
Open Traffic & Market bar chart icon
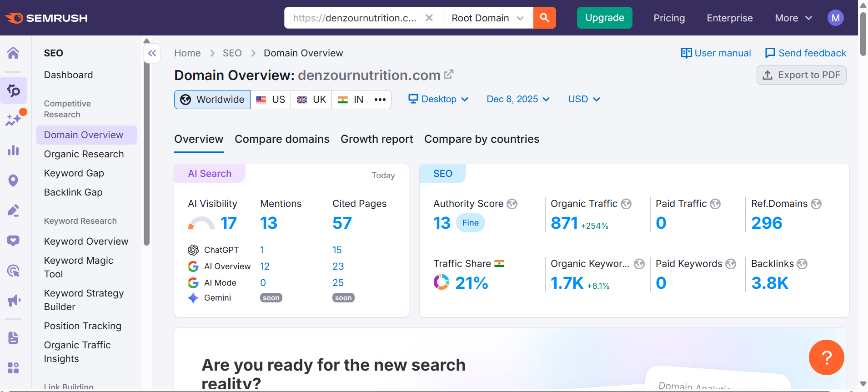pos(13,150)
